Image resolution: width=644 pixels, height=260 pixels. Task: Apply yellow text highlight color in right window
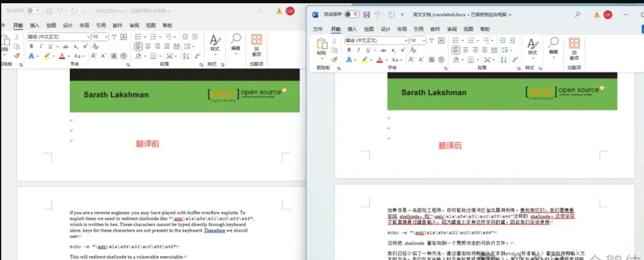[x=364, y=60]
